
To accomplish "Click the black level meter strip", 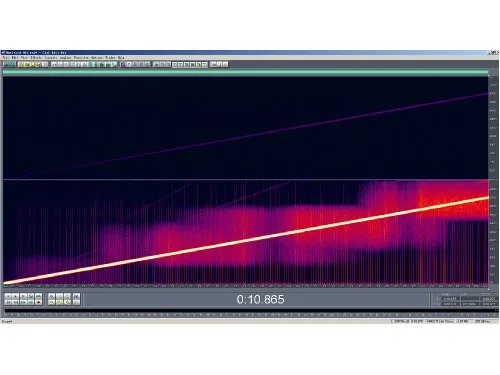I will click(x=252, y=311).
